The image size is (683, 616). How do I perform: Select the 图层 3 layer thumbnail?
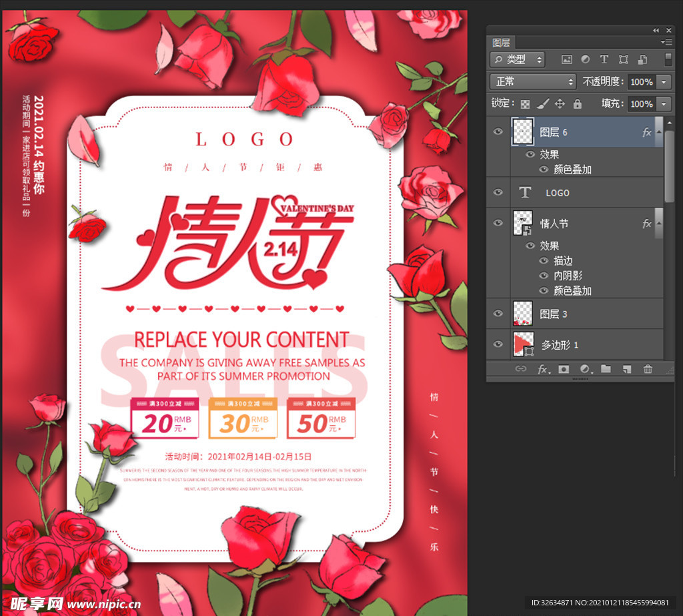click(523, 314)
